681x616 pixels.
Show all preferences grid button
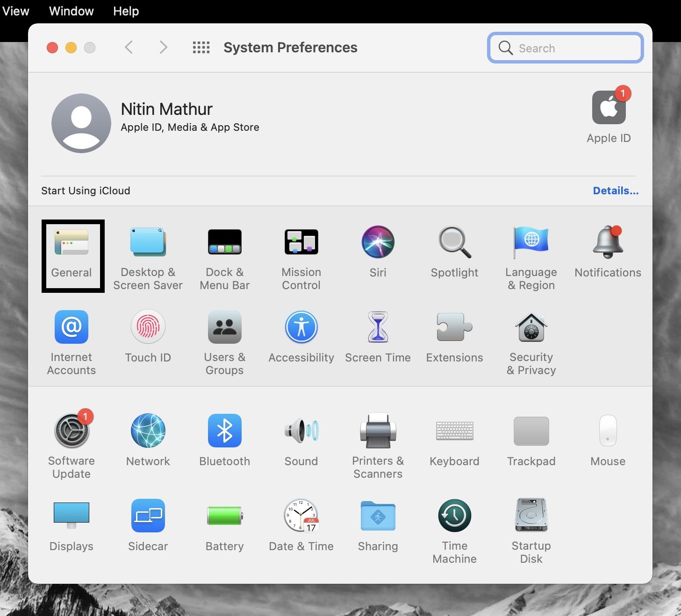[x=201, y=47]
